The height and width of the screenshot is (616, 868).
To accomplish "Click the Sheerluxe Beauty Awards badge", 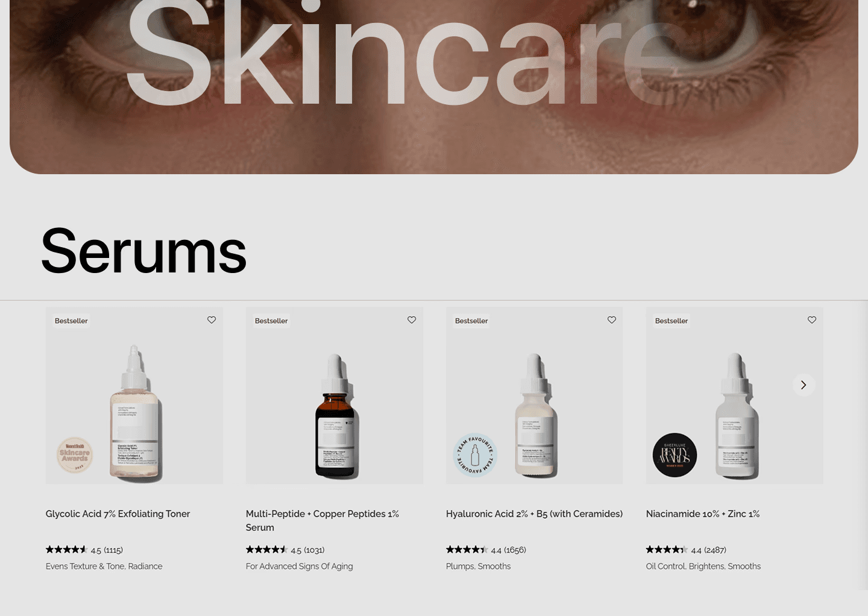I will [675, 455].
